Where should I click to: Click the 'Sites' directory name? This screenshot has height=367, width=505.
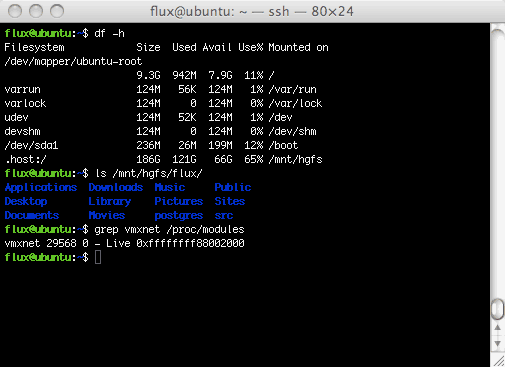pyautogui.click(x=230, y=201)
